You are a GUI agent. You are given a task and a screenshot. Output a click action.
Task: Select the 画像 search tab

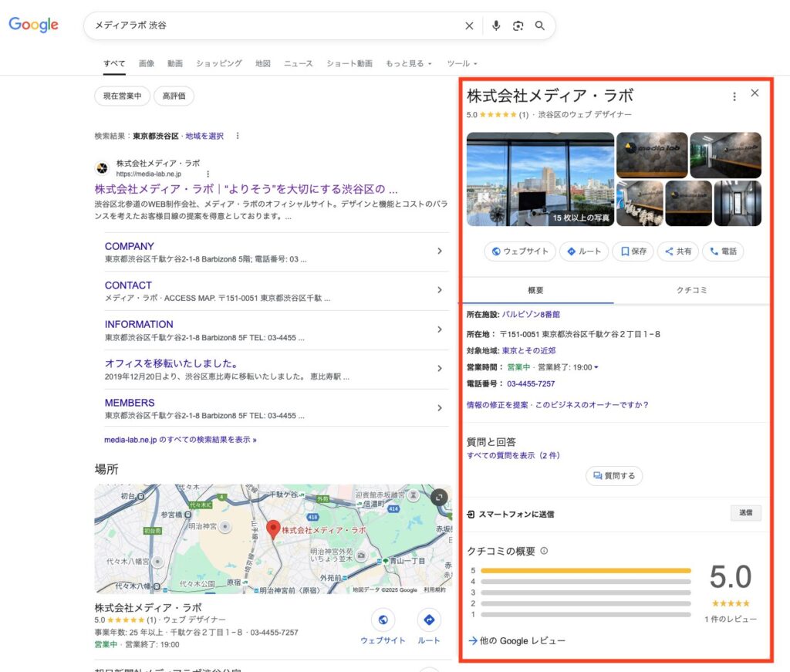[x=147, y=63]
